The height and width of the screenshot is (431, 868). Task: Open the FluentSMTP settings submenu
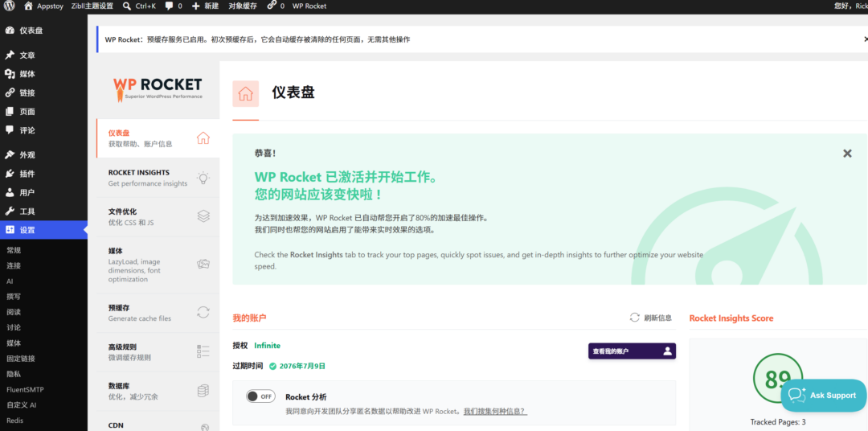[x=26, y=390]
